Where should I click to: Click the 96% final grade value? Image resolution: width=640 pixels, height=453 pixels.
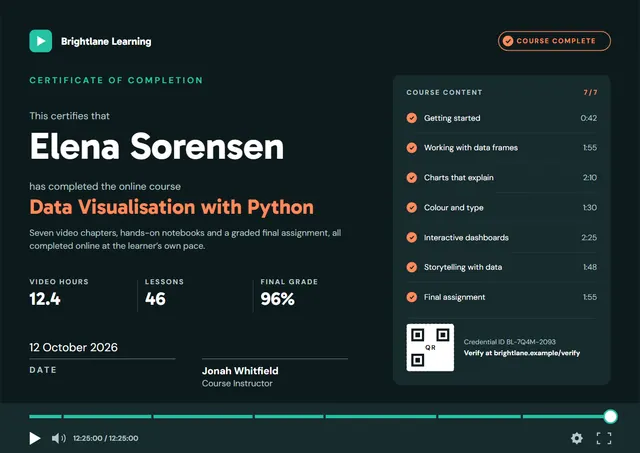click(278, 299)
